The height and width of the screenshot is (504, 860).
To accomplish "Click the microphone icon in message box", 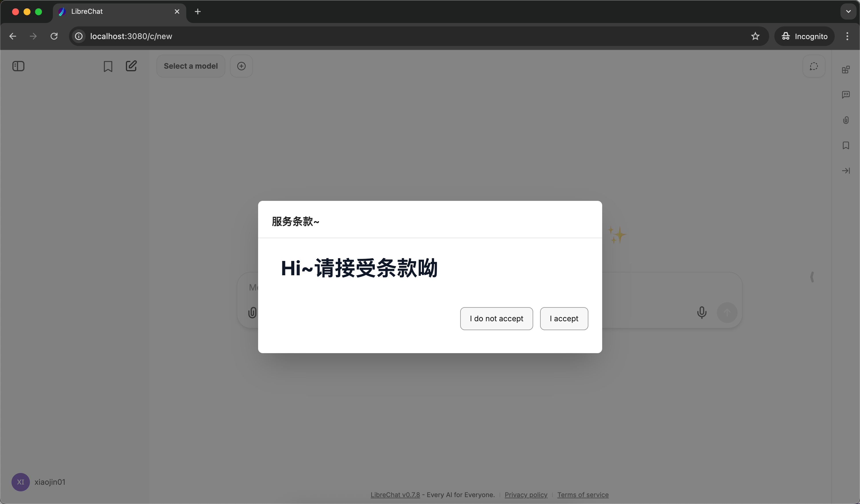I will [x=702, y=312].
